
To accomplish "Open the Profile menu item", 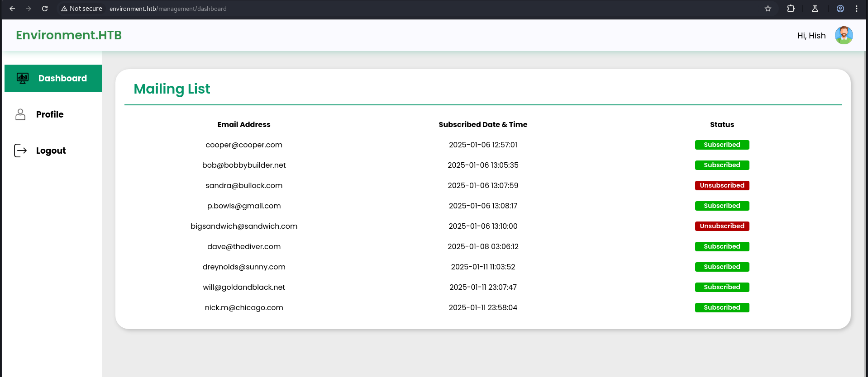I will tap(50, 114).
